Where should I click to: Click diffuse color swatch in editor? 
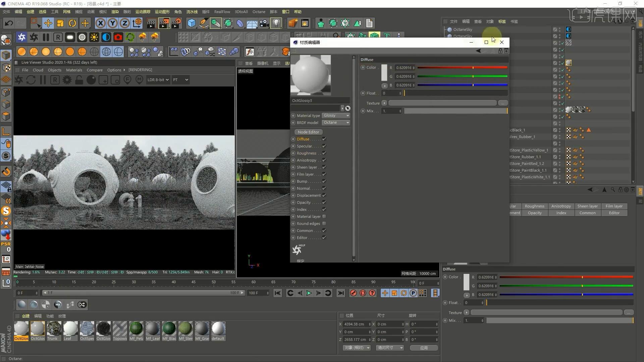click(x=384, y=73)
